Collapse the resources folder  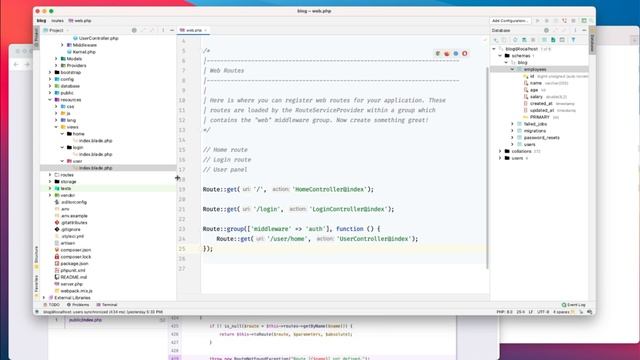(x=50, y=100)
